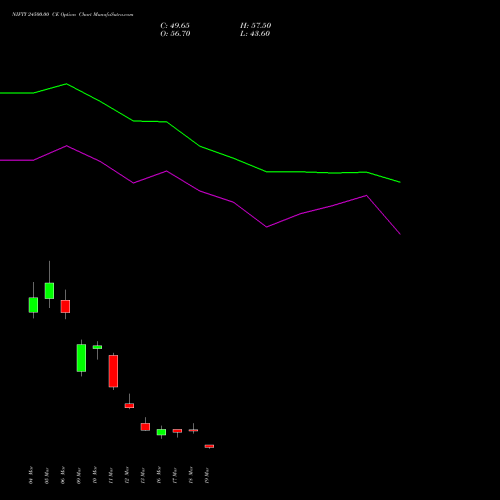
Task: Click the last red 19 Mar candlestick
Action: tap(209, 446)
